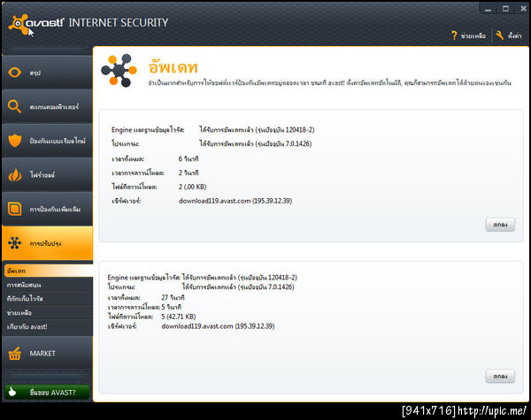Click the '2 (.00 KB)' downloaded files value

point(192,187)
